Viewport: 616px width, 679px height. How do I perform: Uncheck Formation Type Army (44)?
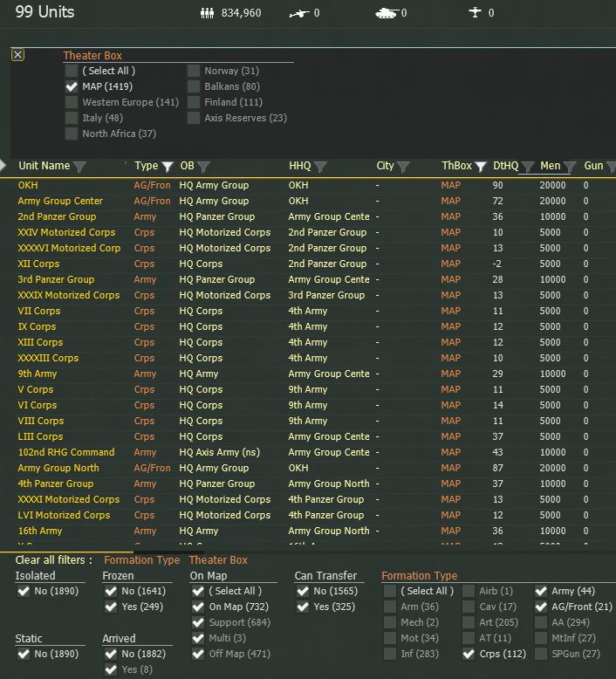(541, 591)
